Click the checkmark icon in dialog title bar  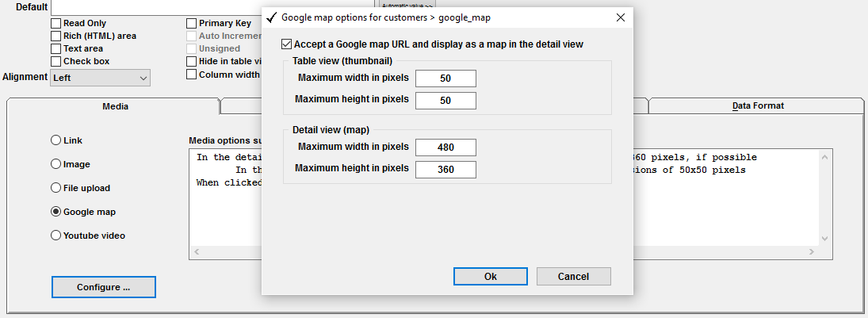pyautogui.click(x=271, y=17)
